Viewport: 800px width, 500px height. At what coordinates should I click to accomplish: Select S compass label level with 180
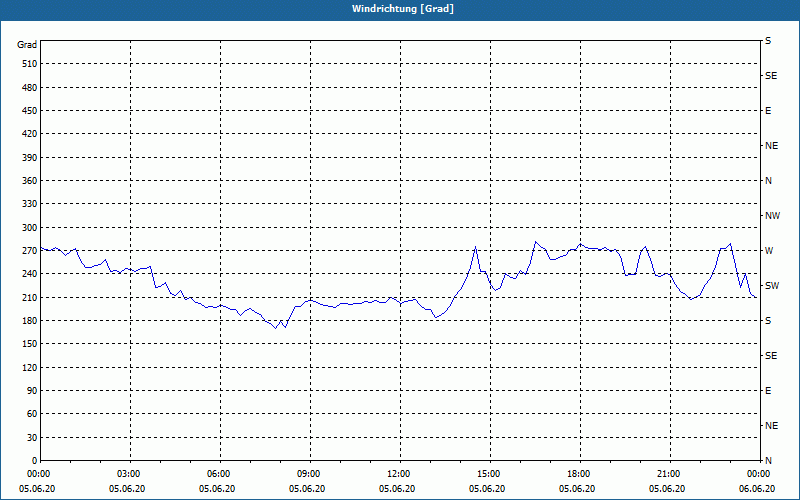768,321
